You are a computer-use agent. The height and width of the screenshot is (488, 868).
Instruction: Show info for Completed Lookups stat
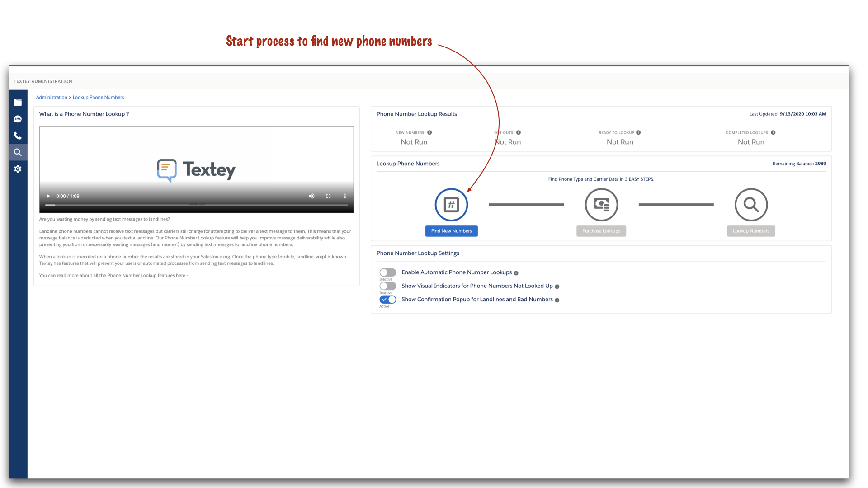(773, 132)
